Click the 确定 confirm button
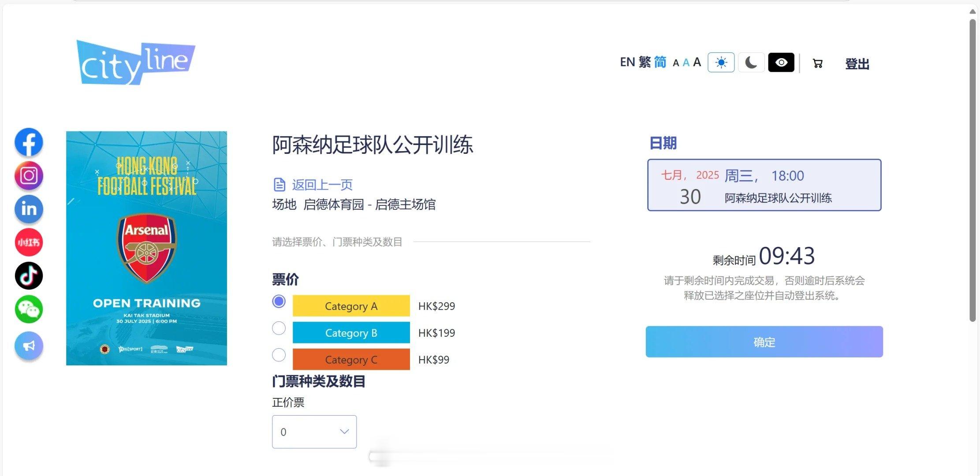Viewport: 980px width, 476px height. coord(764,342)
